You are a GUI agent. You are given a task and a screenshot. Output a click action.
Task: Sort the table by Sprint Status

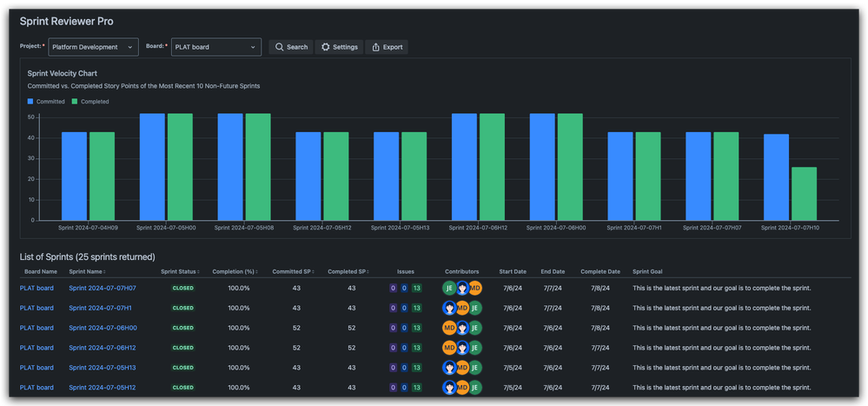pyautogui.click(x=180, y=272)
